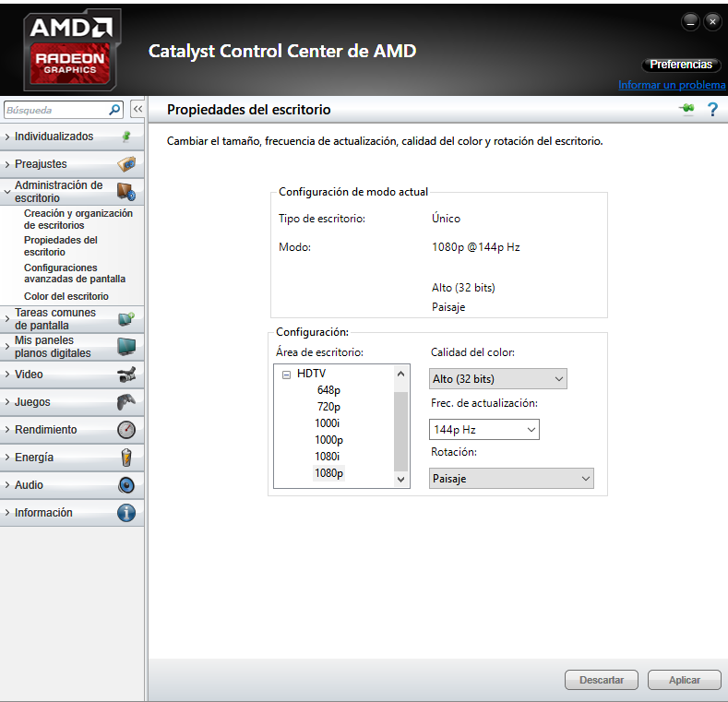Click the Información blue info icon
This screenshot has height=702, width=728.
pyautogui.click(x=126, y=513)
